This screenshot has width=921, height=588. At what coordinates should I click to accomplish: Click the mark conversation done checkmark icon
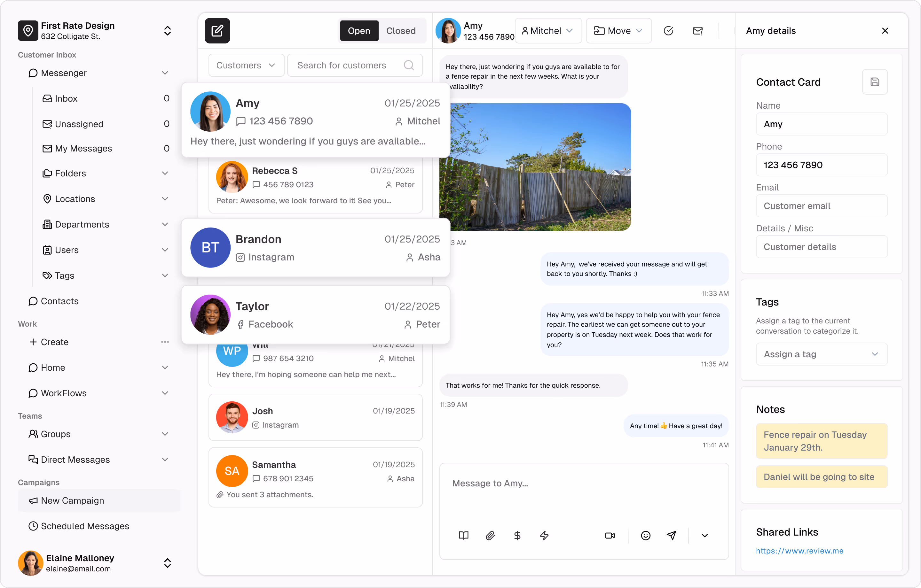pyautogui.click(x=668, y=31)
